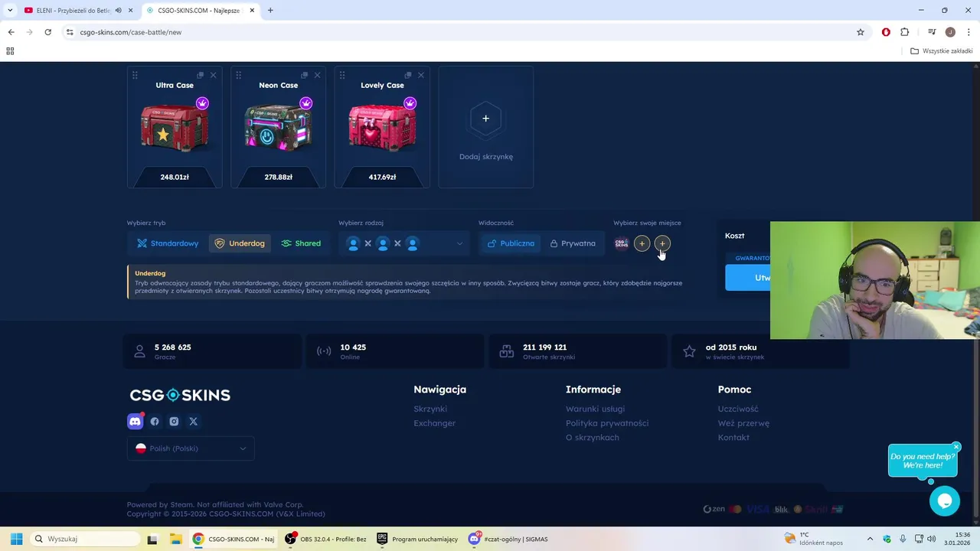
Task: Open Warunki usługi link
Action: 595,409
